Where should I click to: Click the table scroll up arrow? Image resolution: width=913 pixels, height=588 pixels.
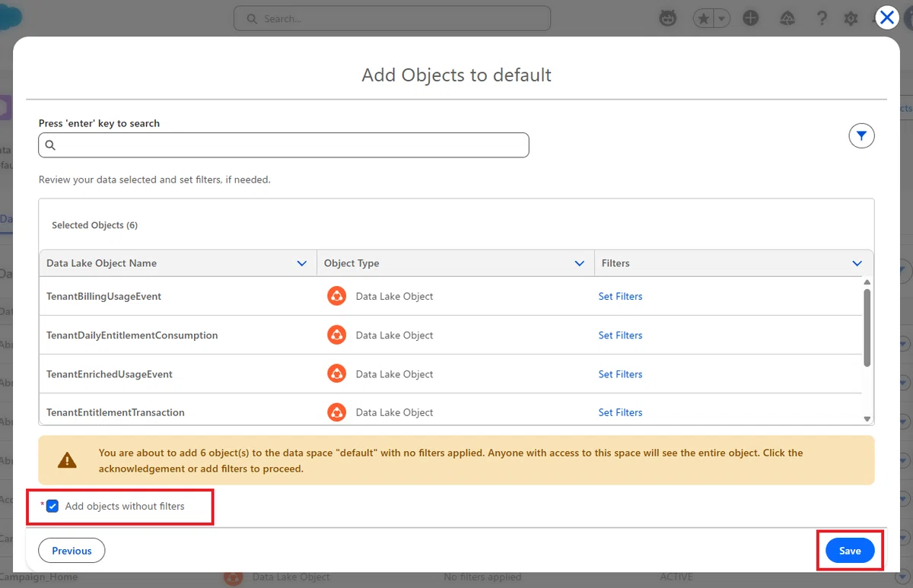click(x=867, y=282)
